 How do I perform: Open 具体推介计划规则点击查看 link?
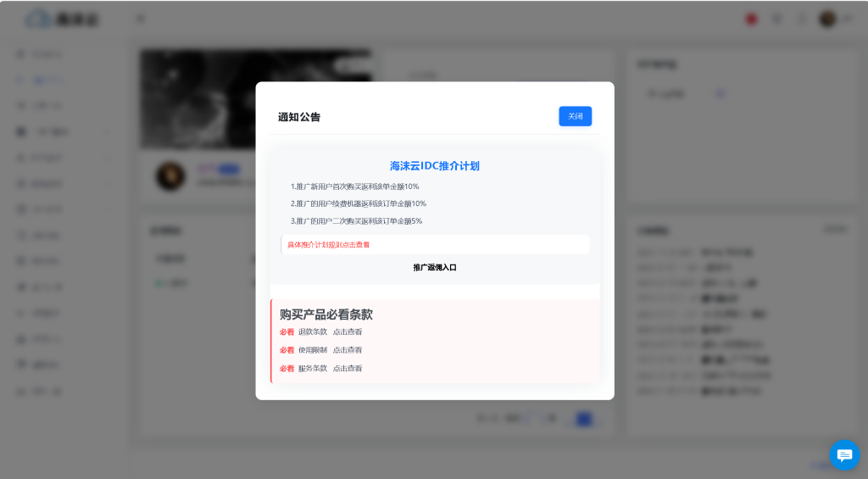tap(328, 245)
